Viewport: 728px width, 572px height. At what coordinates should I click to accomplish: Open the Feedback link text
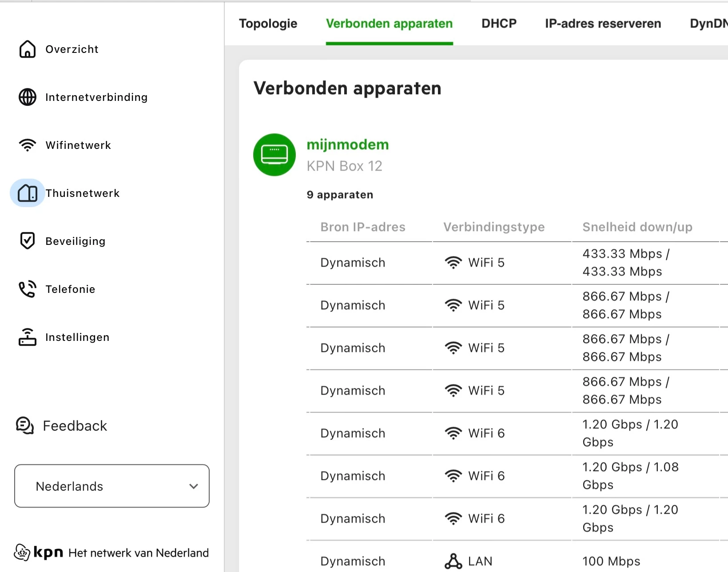(75, 426)
